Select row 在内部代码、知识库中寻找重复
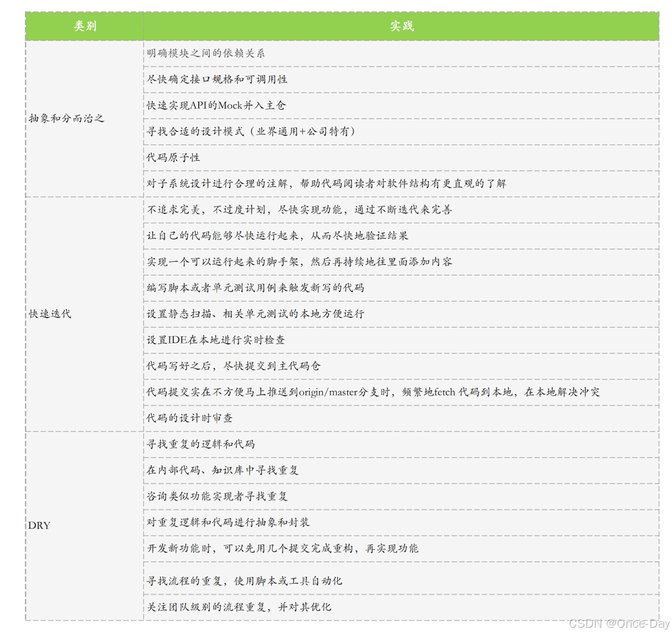Screen dimensions: 672x634 pyautogui.click(x=401, y=470)
